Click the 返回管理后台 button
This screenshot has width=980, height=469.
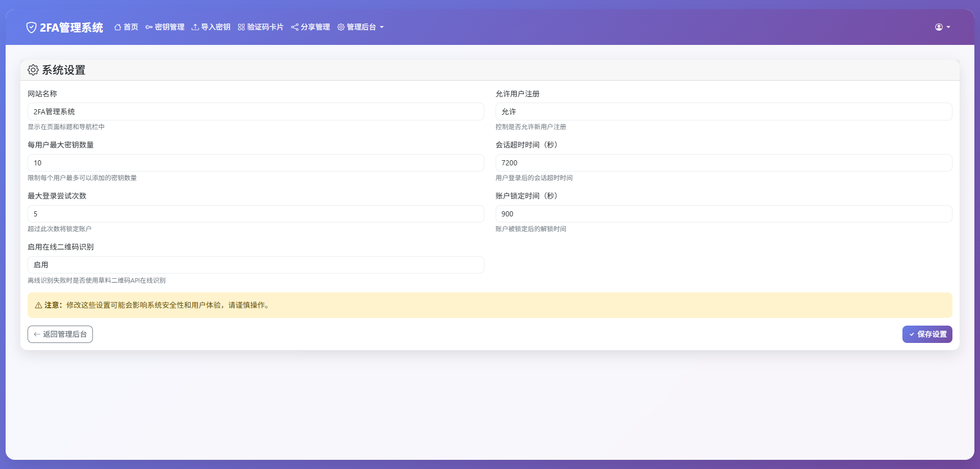tap(60, 334)
